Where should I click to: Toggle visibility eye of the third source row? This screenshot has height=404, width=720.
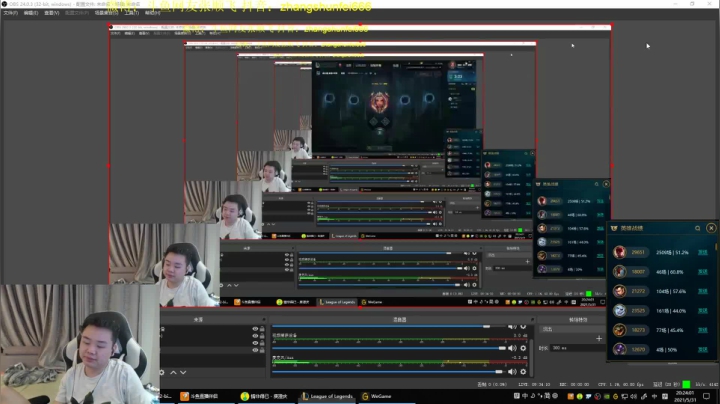[x=255, y=343]
